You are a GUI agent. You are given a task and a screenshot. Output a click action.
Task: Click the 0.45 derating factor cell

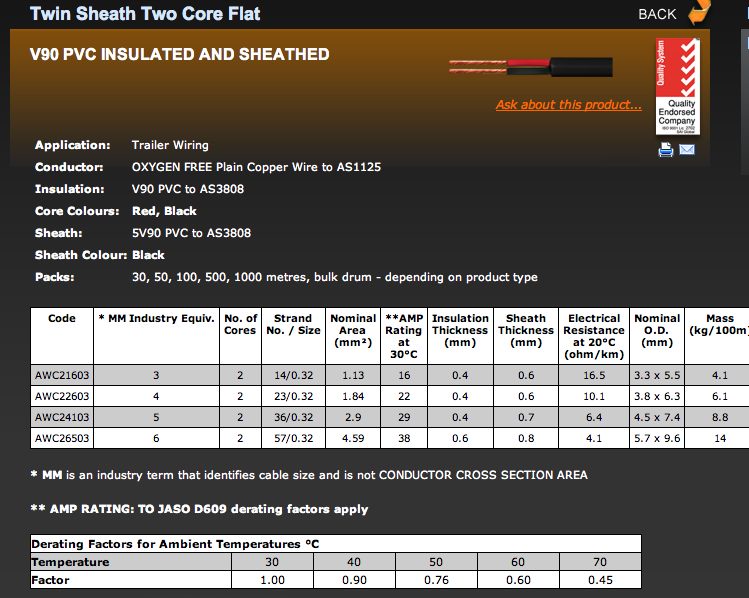tap(599, 580)
